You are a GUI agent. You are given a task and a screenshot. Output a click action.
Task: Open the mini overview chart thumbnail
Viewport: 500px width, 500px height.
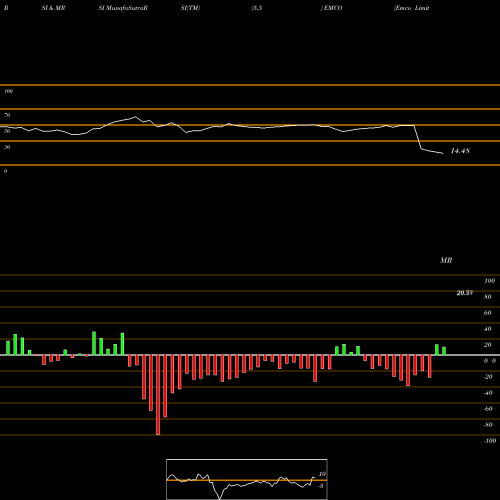(247, 479)
